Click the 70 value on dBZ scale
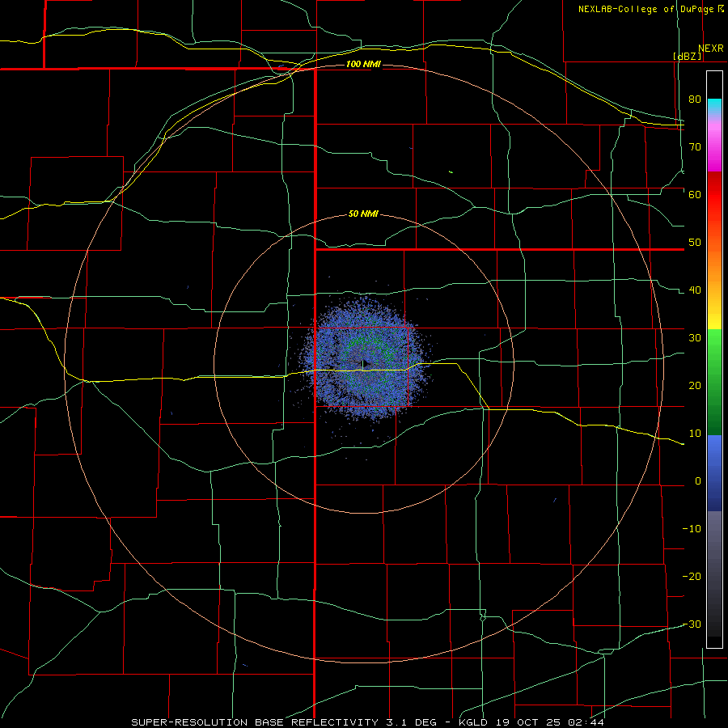This screenshot has height=728, width=728. click(695, 146)
